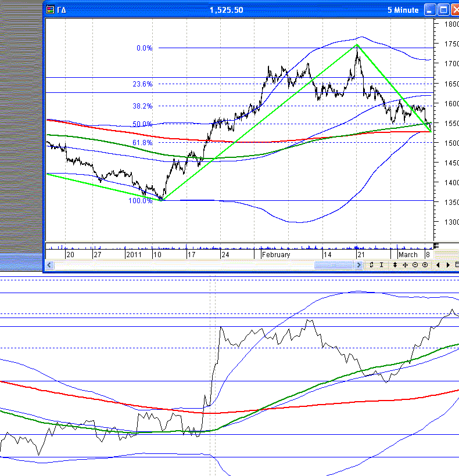Click the 1,525.50 price in title bar
The height and width of the screenshot is (476, 459).
pos(226,10)
